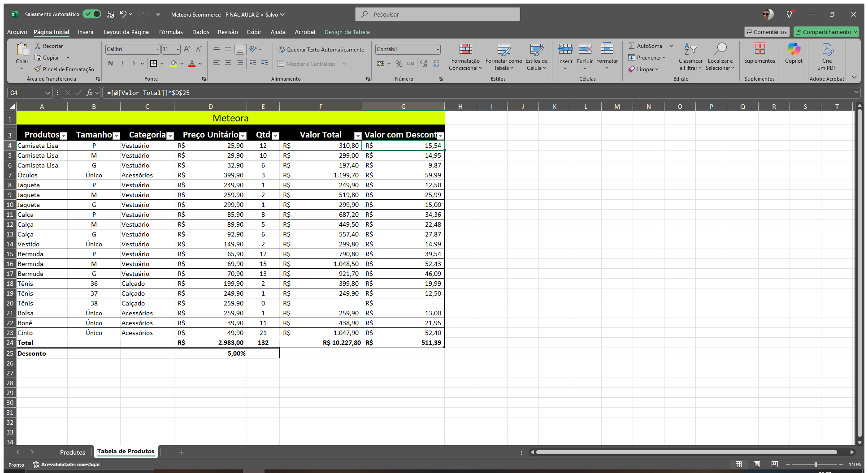
Task: Open Formatar como Tabela gallery
Action: pos(503,57)
